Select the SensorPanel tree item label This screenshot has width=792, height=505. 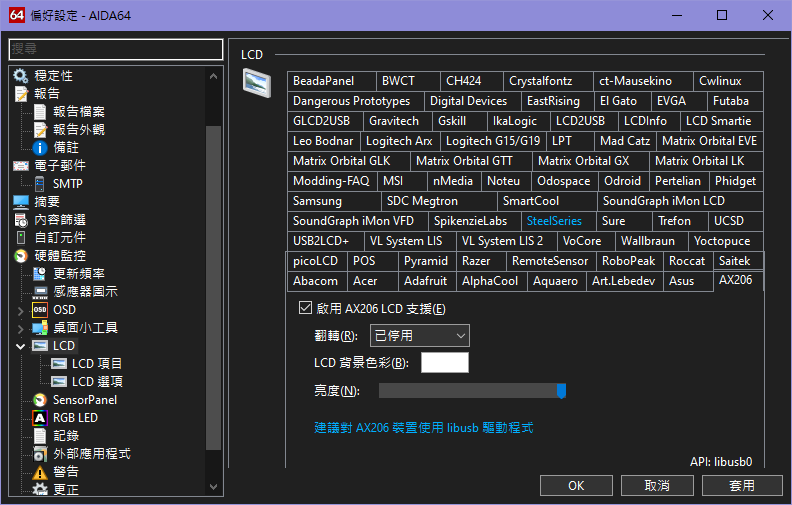point(85,400)
